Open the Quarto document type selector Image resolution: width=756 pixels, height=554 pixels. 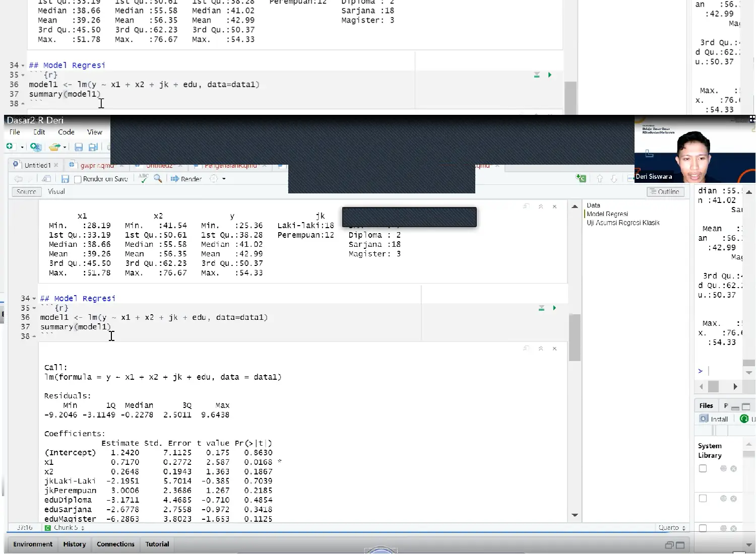click(672, 528)
